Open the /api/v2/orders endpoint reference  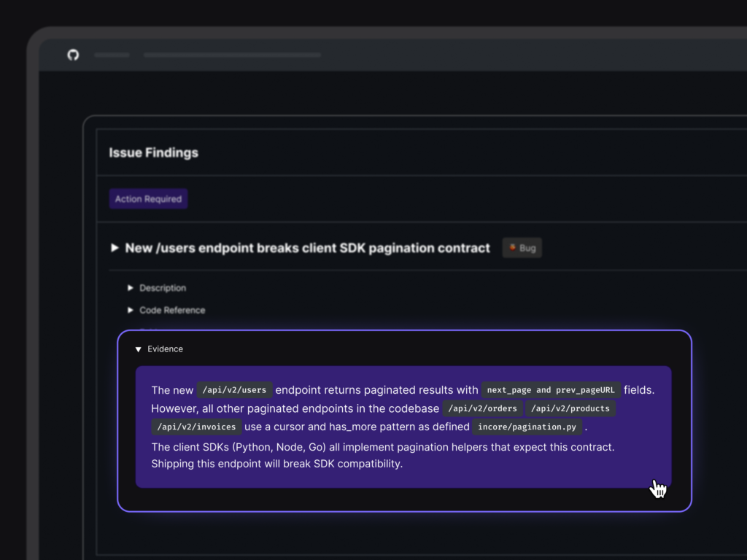pyautogui.click(x=482, y=408)
